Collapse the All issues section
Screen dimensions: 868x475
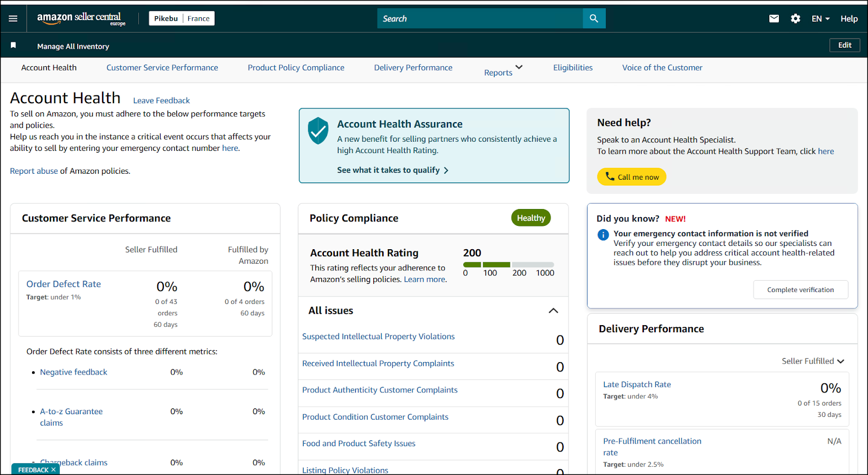pos(553,311)
